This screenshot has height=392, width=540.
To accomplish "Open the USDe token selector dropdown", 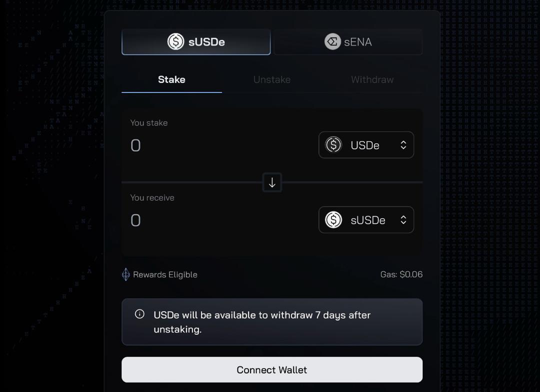I will tap(366, 145).
